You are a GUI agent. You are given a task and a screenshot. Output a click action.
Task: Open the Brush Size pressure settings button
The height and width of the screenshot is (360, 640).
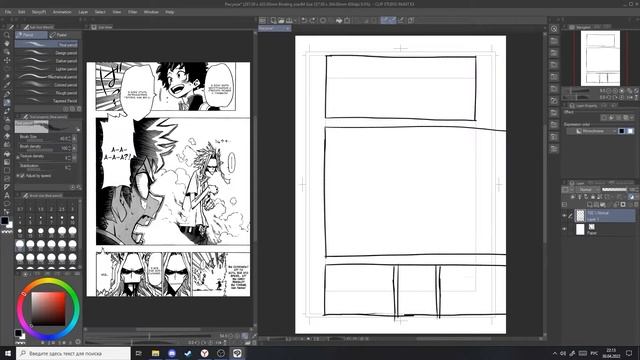coord(74,138)
